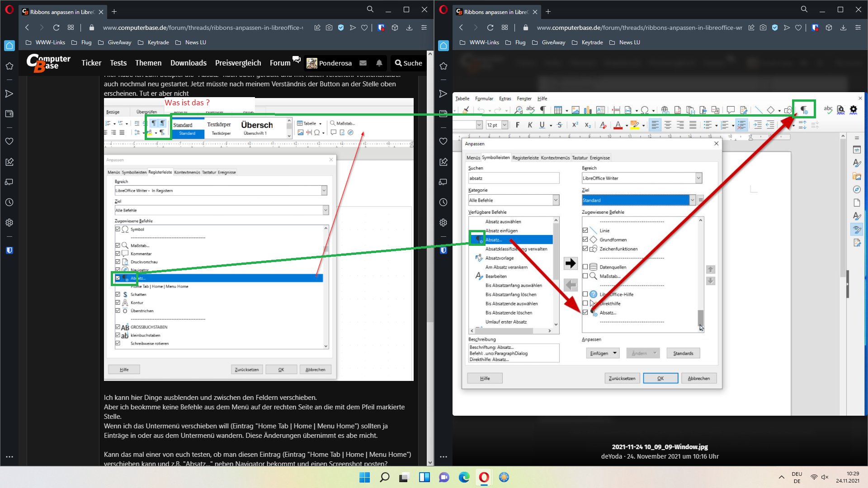
Task: Open the downloads icon in right address bar
Action: click(843, 28)
